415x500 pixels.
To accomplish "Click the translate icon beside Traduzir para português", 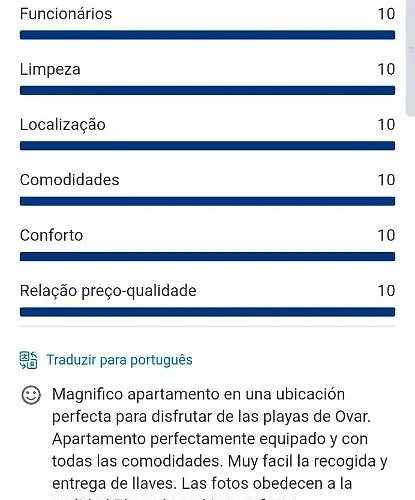I will [x=28, y=360].
